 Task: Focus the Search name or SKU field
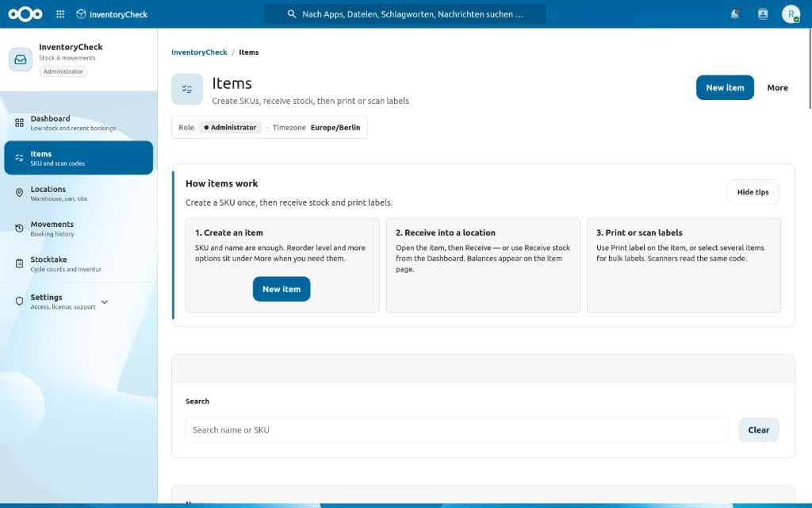[x=458, y=429]
